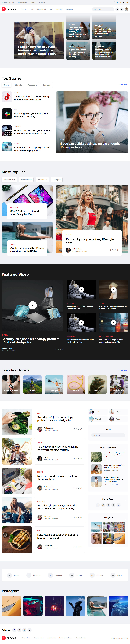Click the BLOGAR logo in the header
The width and height of the screenshot is (130, 644).
9,9
